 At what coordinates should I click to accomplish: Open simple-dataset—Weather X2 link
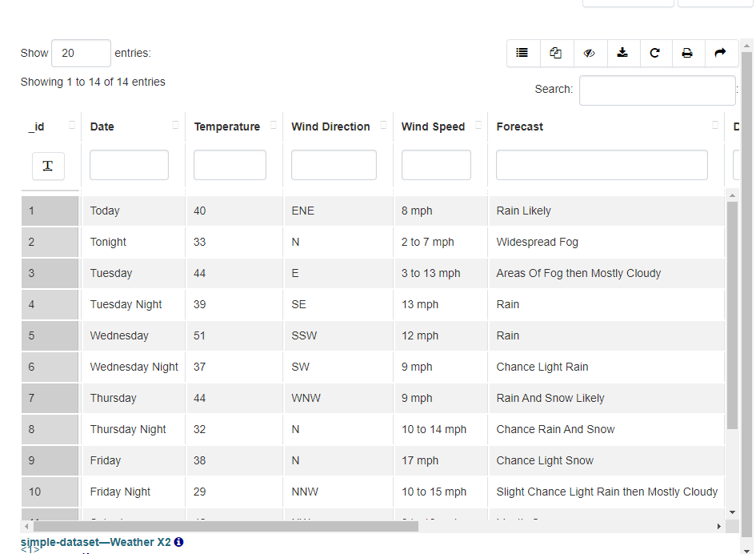[x=95, y=542]
